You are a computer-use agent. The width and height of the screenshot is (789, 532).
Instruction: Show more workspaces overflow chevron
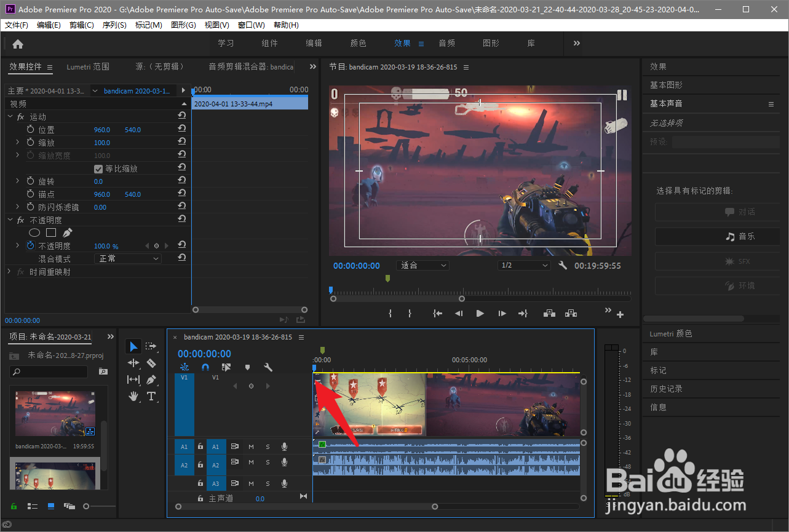coord(577,43)
